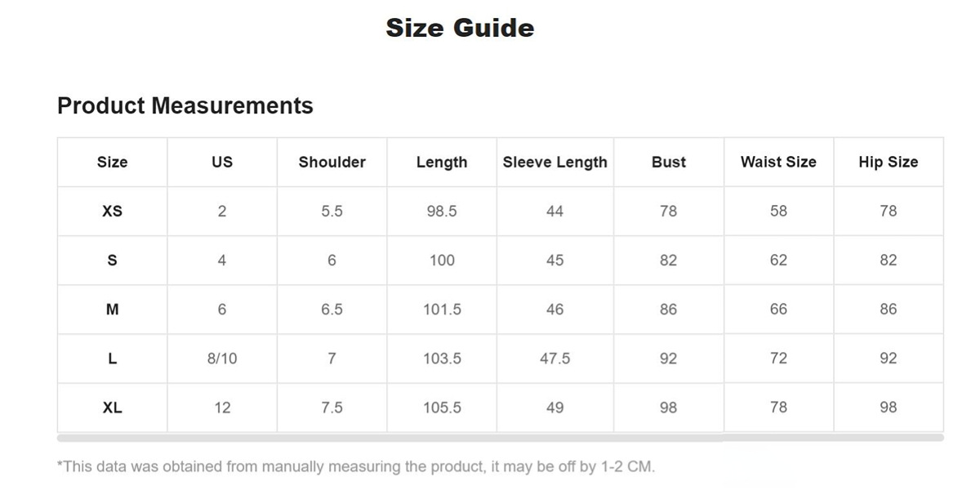Click the US column header
The width and height of the screenshot is (980, 490).
(x=222, y=162)
